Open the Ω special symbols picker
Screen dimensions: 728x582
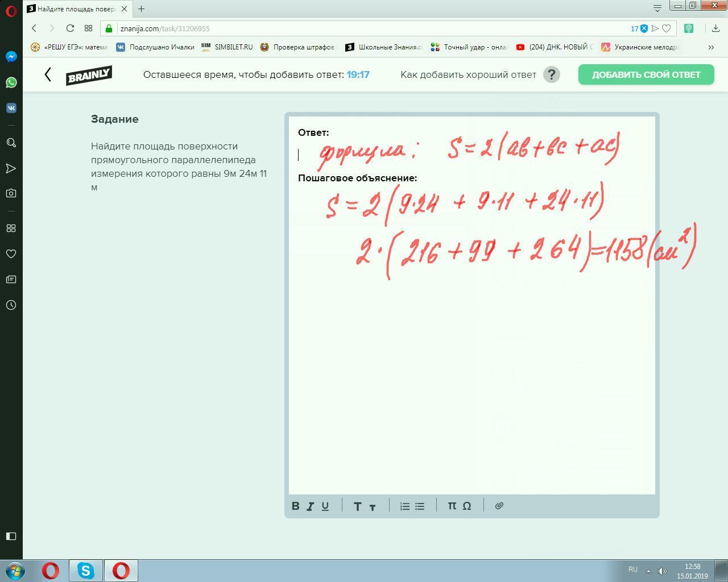pyautogui.click(x=467, y=506)
